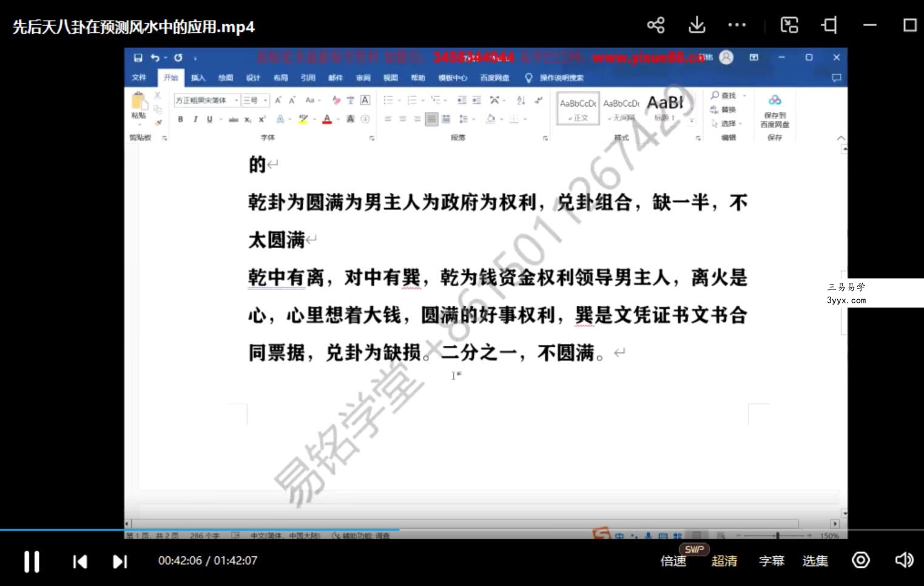Open the 倍速 playback speed option
Viewport: 924px width, 586px height.
tap(673, 561)
